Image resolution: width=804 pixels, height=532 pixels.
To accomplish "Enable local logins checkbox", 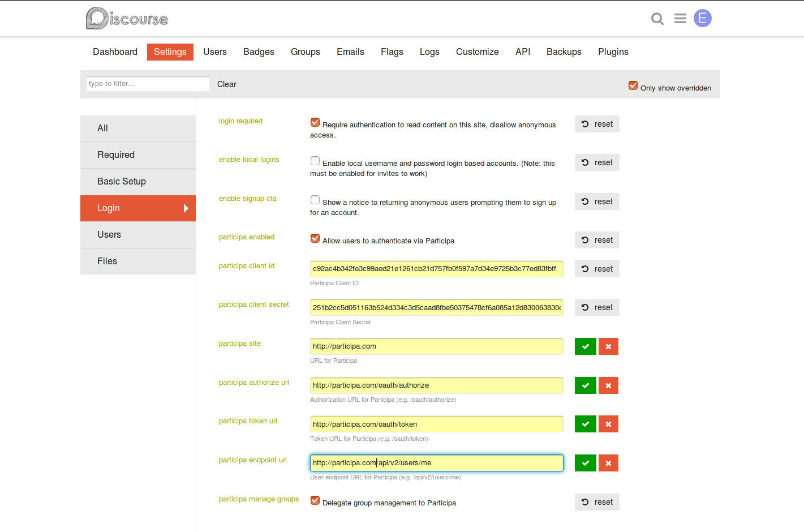I will point(315,161).
